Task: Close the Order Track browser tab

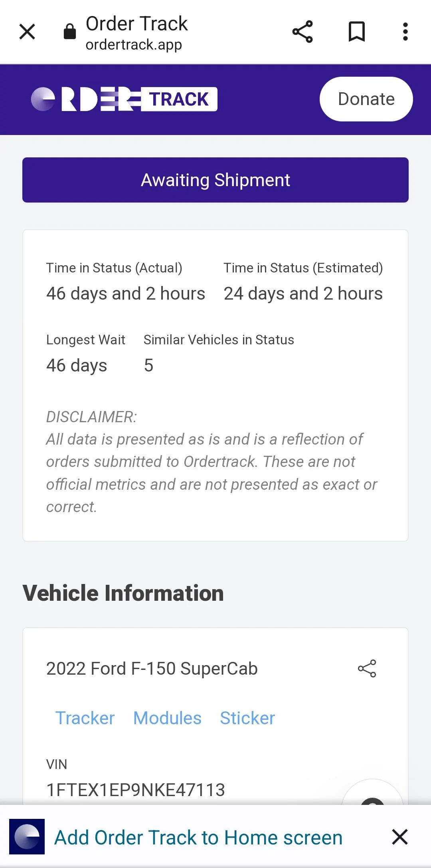Action: pos(27,32)
